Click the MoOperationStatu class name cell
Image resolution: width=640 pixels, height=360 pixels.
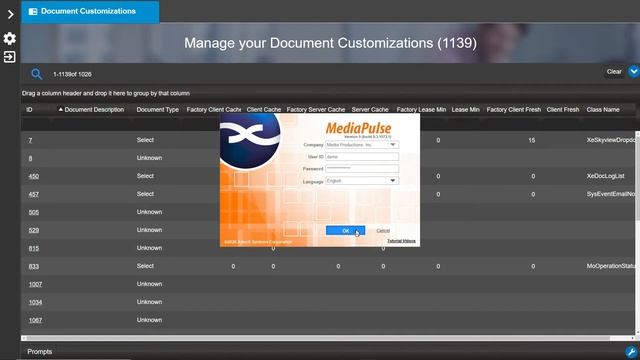(x=611, y=266)
